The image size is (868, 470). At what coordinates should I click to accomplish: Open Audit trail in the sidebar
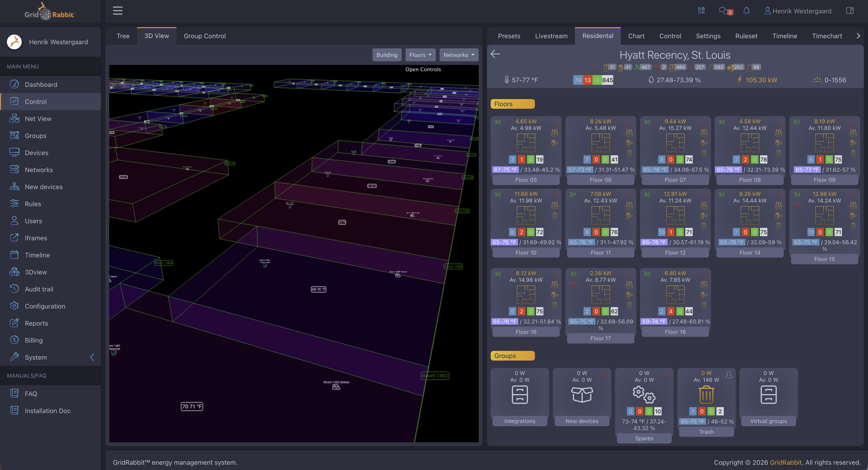[x=50, y=289]
